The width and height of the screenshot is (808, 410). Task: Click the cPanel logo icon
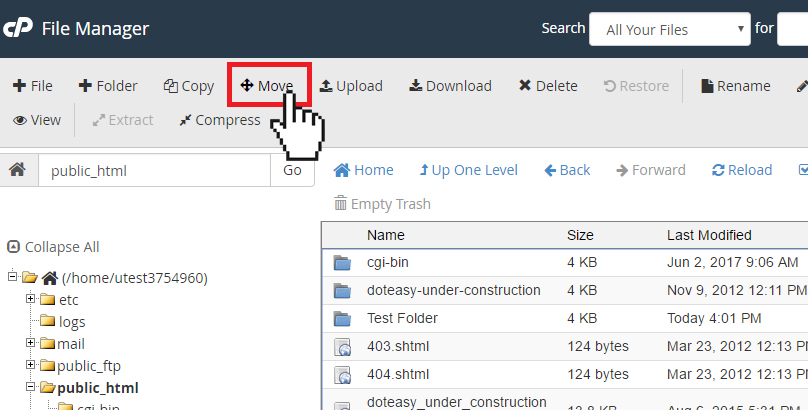point(18,27)
